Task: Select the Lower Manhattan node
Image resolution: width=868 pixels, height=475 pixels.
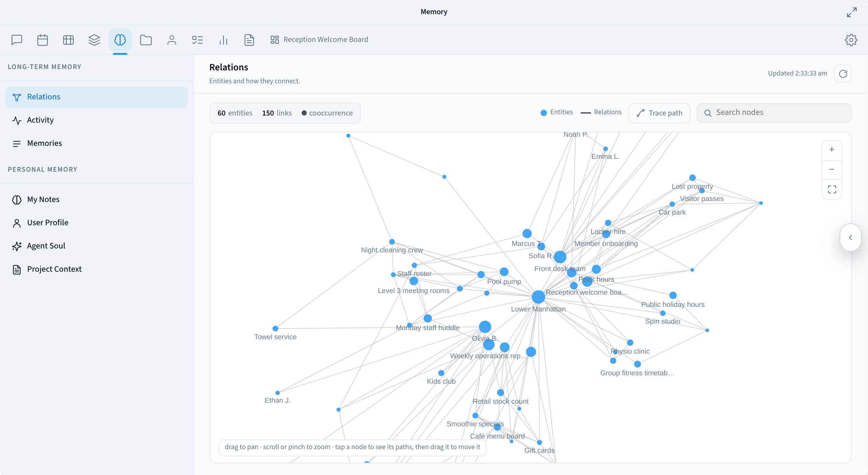Action: (x=538, y=297)
